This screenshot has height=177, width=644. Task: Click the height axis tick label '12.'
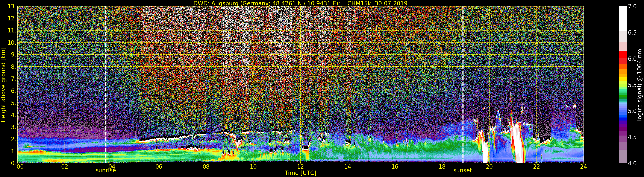point(12,18)
